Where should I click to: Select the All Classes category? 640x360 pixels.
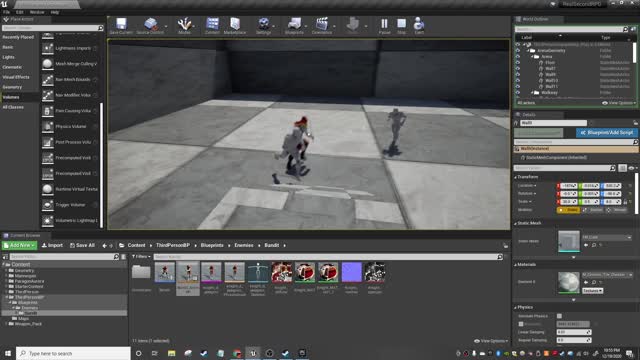click(13, 107)
